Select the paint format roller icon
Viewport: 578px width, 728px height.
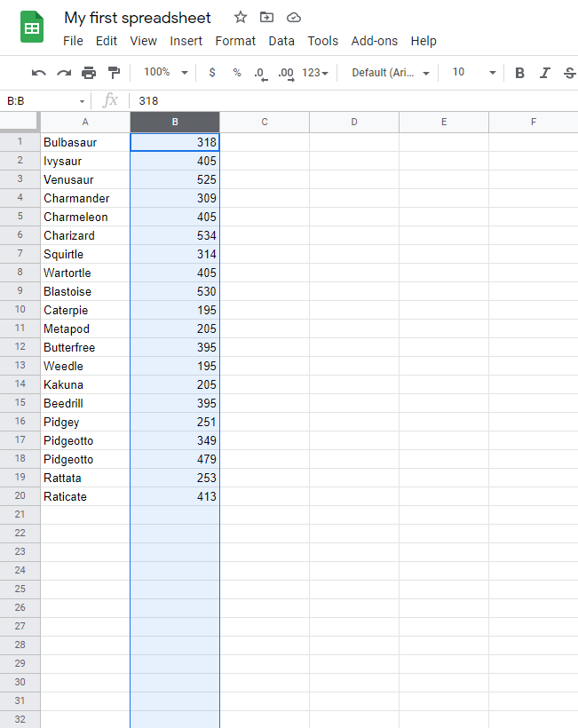(114, 73)
